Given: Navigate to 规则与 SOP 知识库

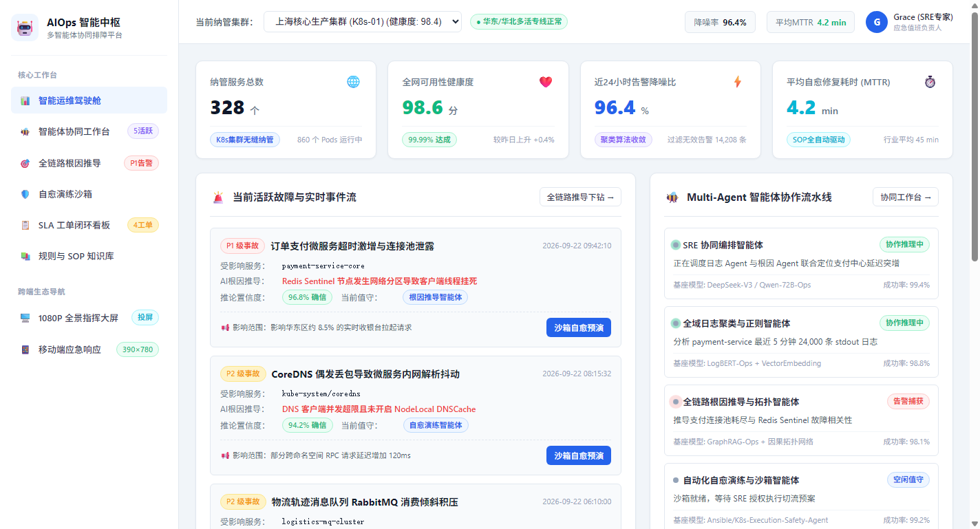Looking at the screenshot, I should click(x=89, y=256).
